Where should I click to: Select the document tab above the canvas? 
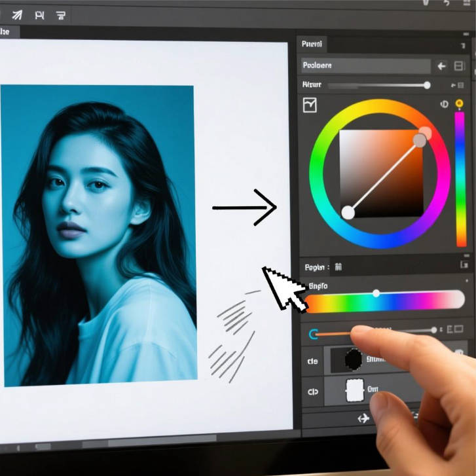(x=8, y=31)
